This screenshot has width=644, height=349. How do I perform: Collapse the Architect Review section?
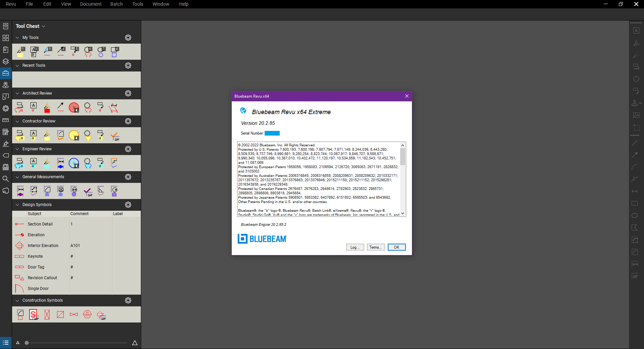[x=17, y=93]
